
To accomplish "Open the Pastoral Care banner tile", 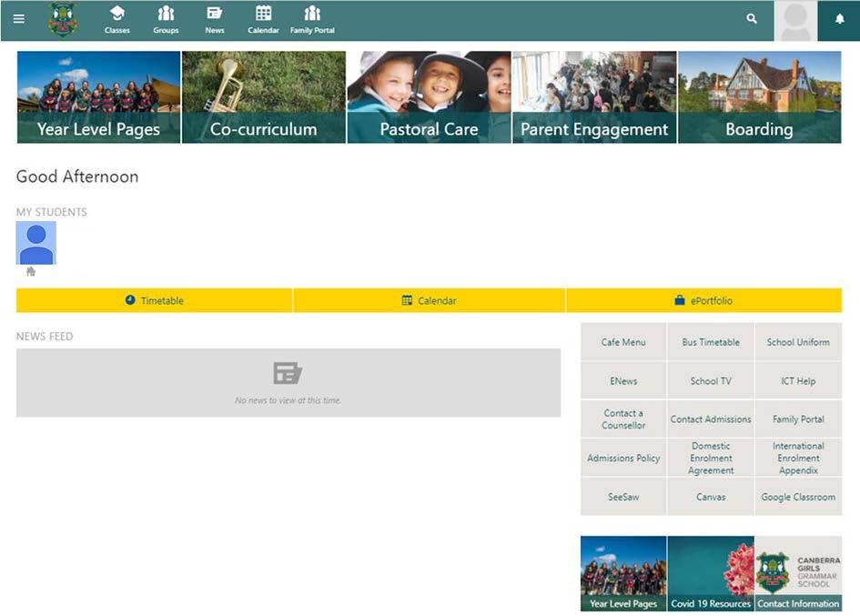I will point(429,97).
